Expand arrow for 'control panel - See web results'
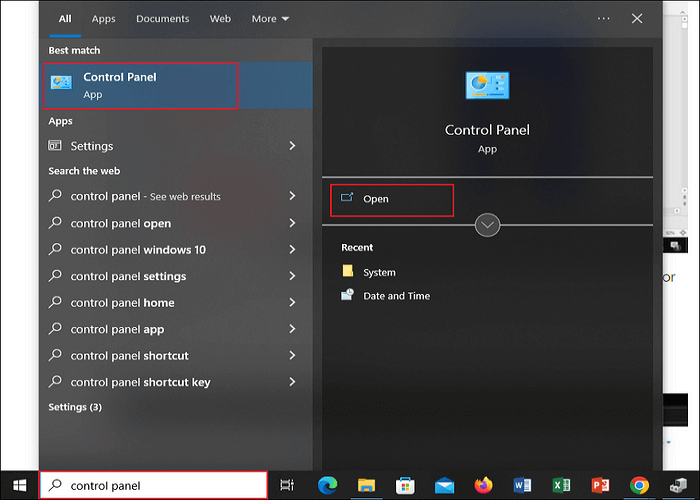 point(292,196)
